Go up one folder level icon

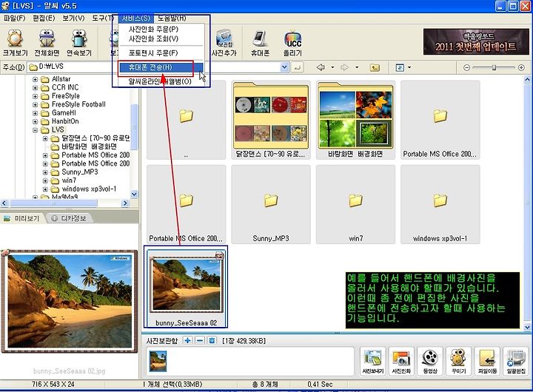pyautogui.click(x=375, y=67)
